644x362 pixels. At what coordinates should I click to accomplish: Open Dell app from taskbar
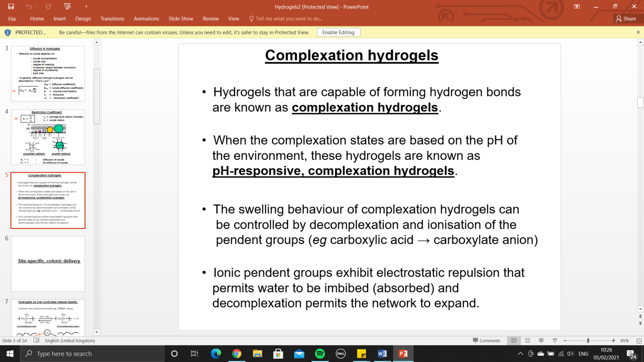[x=340, y=354]
